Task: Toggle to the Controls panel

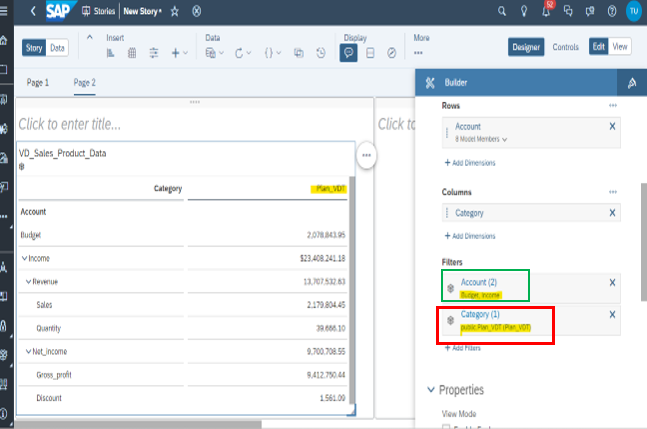Action: (x=565, y=47)
